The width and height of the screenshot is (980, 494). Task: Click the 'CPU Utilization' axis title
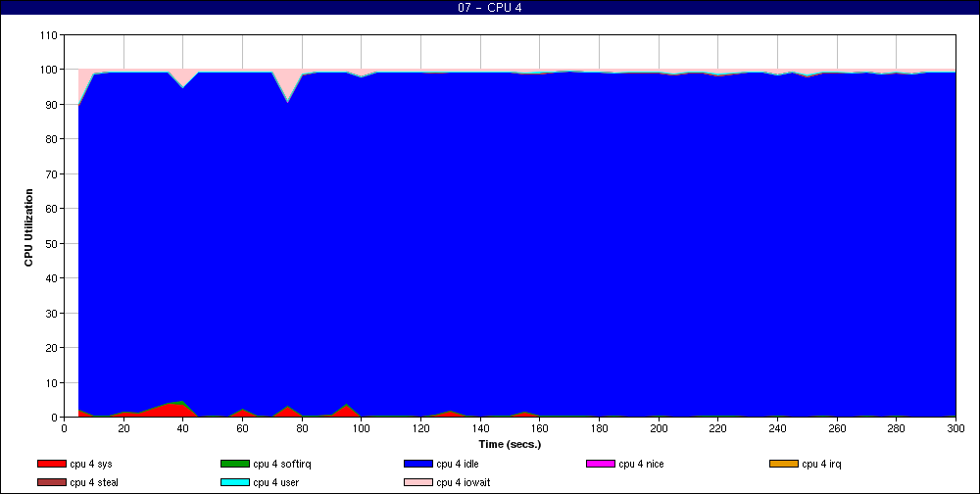[x=28, y=227]
